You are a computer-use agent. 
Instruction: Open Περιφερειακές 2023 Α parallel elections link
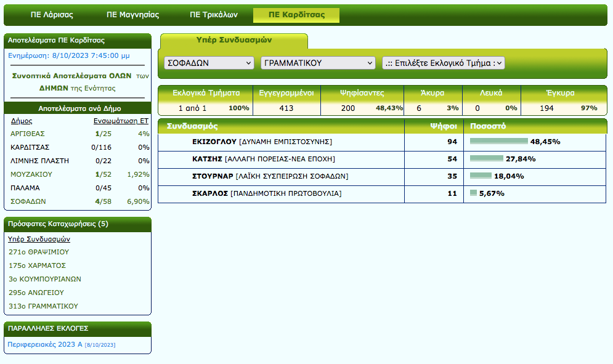44,344
